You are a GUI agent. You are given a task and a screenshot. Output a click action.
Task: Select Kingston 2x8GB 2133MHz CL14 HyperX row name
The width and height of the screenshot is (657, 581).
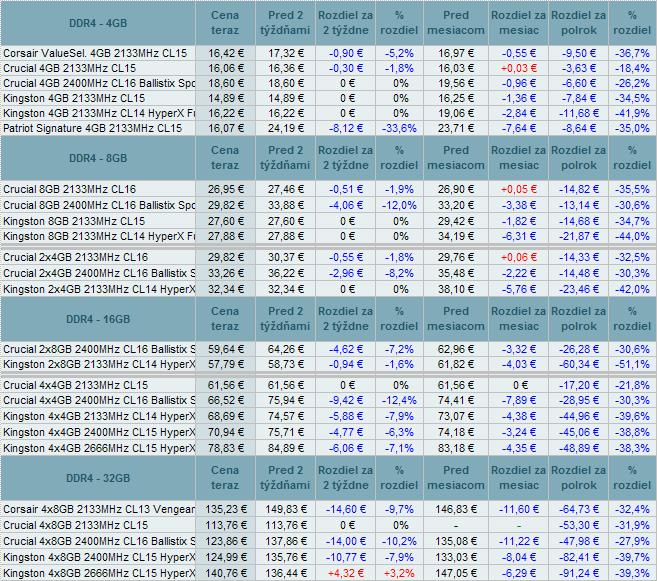pyautogui.click(x=98, y=364)
